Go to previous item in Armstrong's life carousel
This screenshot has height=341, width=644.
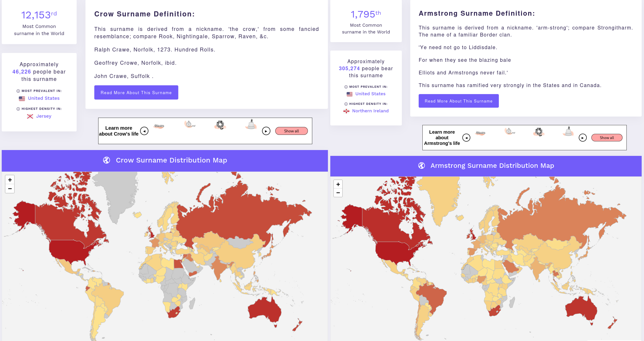(x=466, y=138)
